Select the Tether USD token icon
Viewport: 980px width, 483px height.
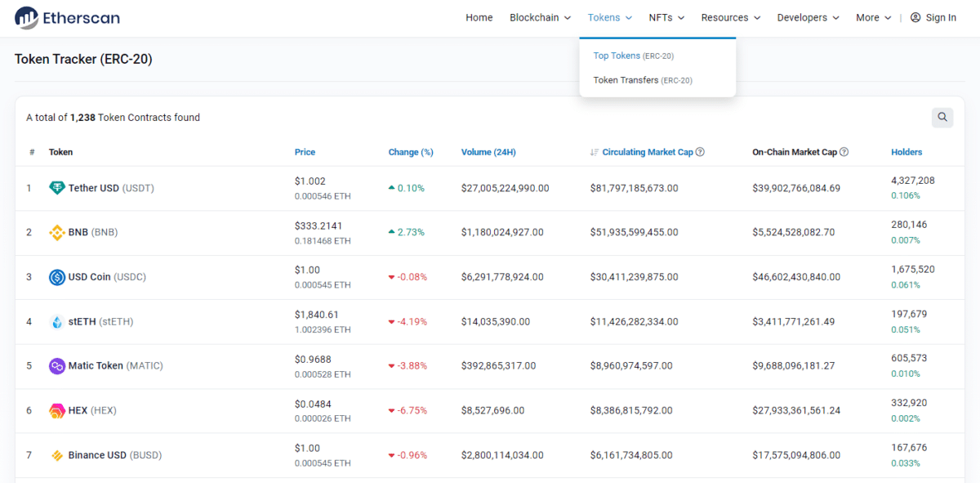(x=56, y=187)
